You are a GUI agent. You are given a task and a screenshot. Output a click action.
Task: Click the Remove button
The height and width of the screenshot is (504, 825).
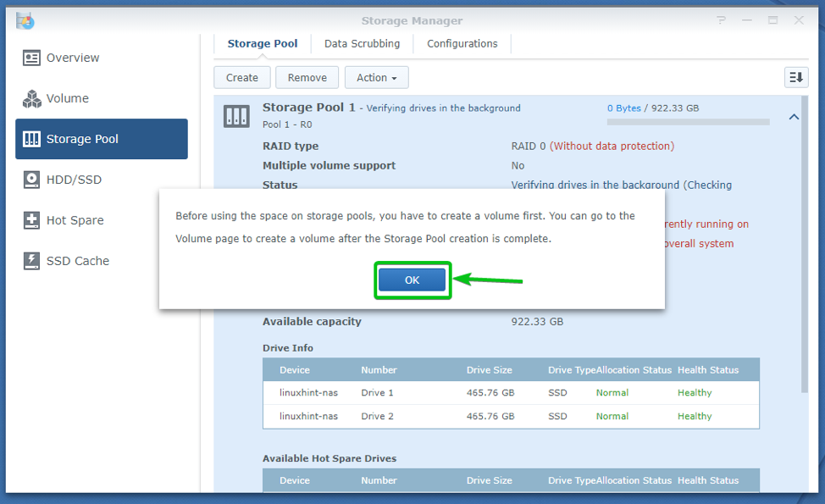307,77
